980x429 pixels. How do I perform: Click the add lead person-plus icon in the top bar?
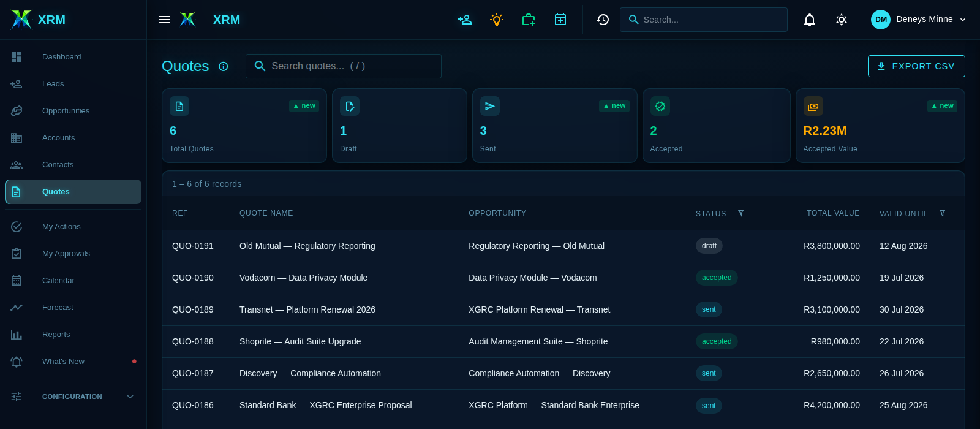coord(465,20)
